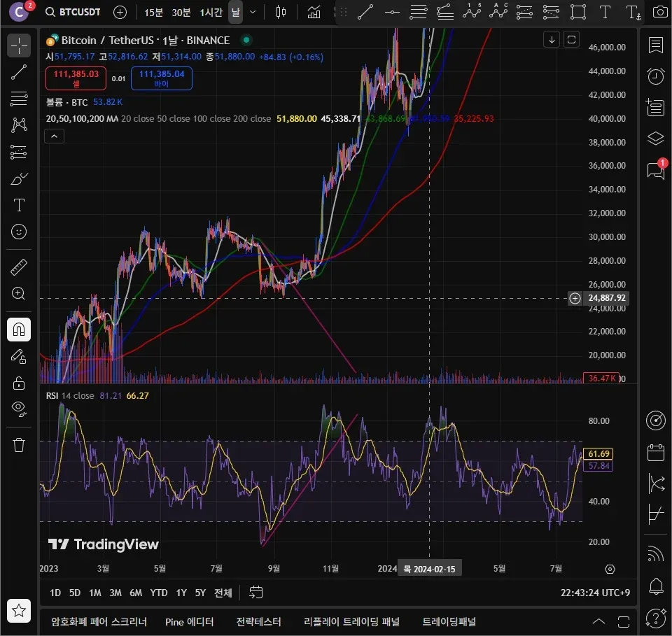Select rectangle shape tool in floating toolbar
The image size is (672, 636).
coord(578,13)
